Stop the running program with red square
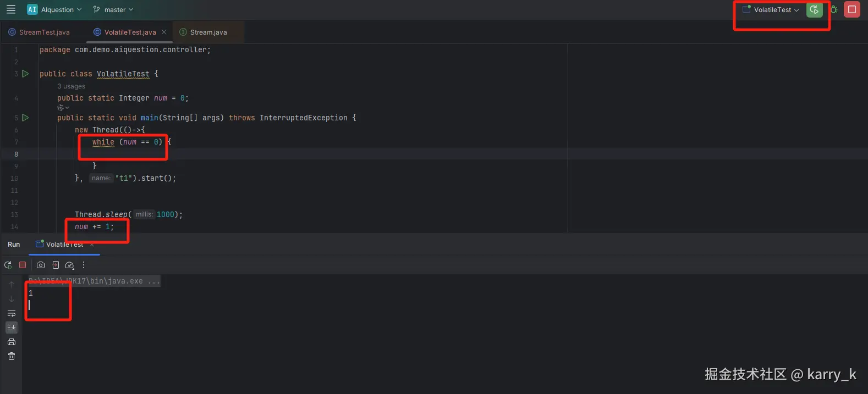The image size is (868, 394). 851,9
